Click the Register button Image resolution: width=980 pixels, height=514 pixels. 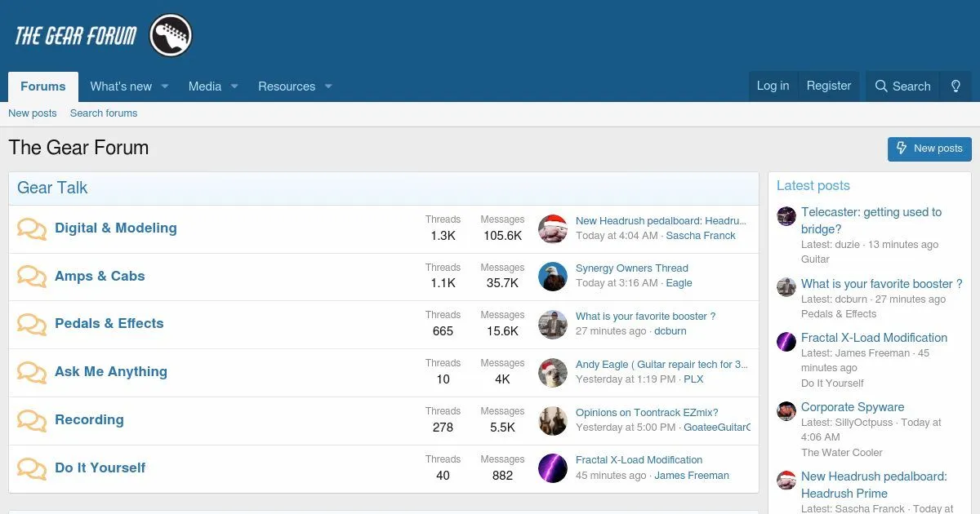click(x=829, y=86)
